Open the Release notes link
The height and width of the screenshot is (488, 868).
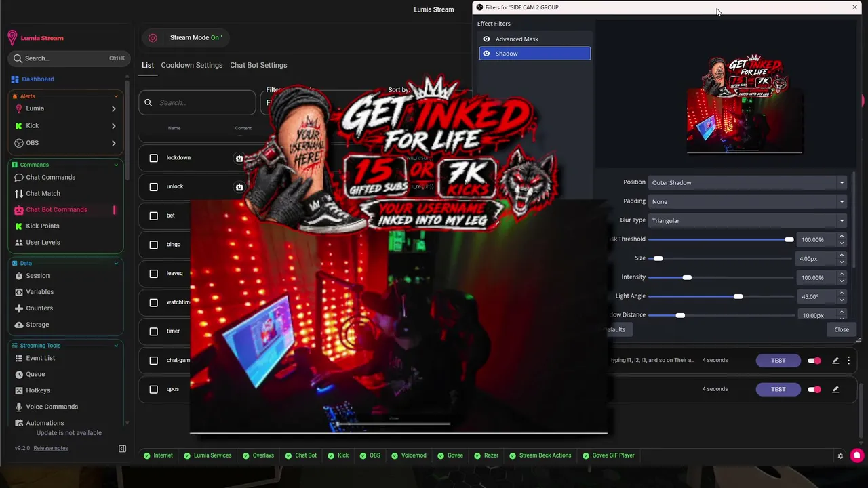pyautogui.click(x=51, y=449)
